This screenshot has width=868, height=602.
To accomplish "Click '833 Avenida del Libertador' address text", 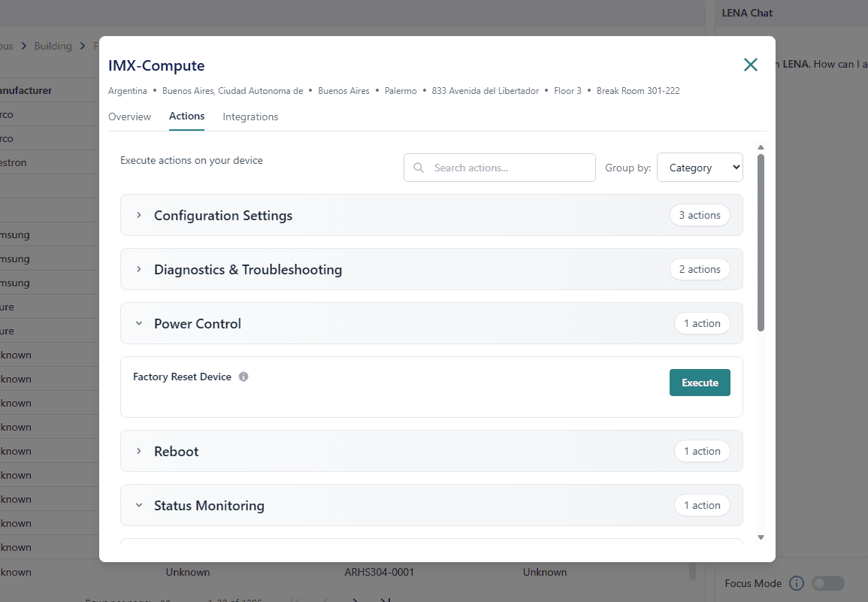I will pyautogui.click(x=485, y=91).
